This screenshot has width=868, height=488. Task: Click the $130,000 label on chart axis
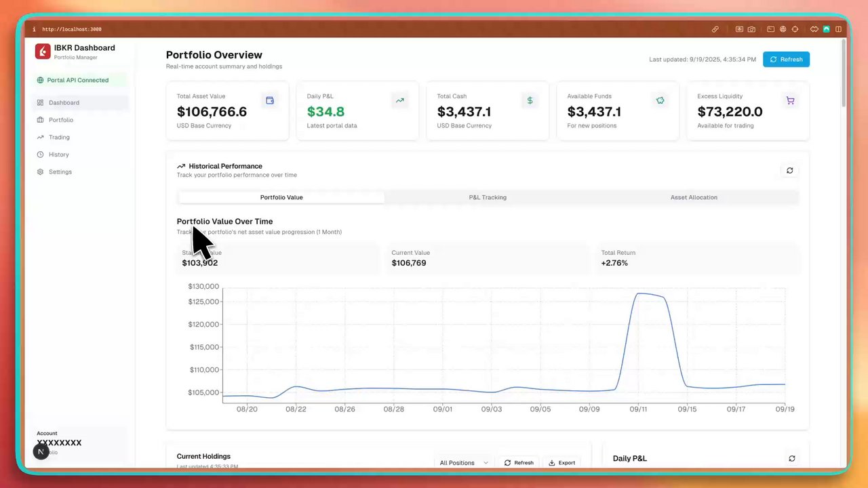click(x=203, y=286)
